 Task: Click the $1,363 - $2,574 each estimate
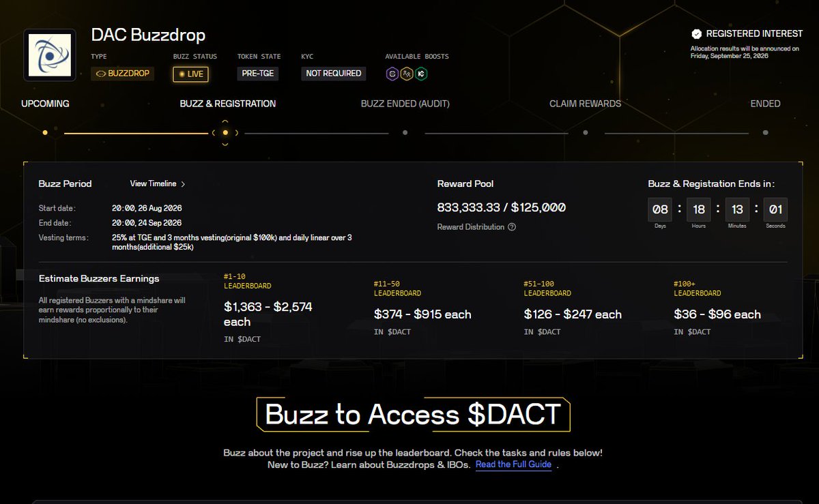click(268, 314)
